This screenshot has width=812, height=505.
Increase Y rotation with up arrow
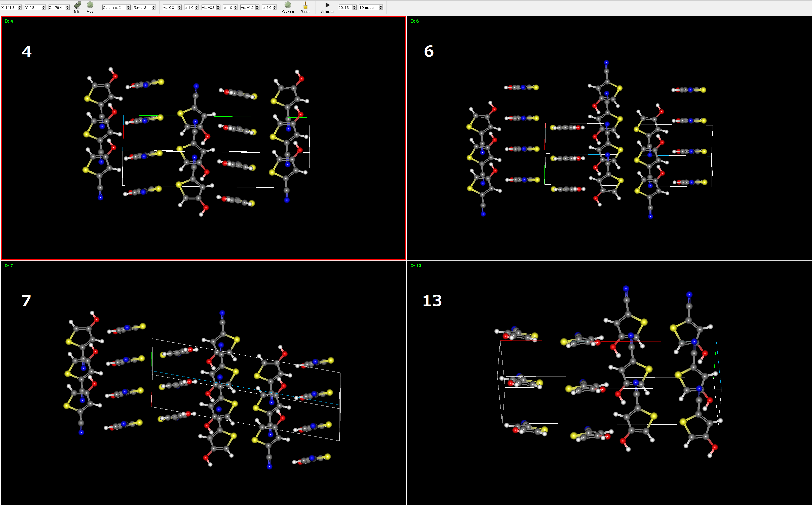click(x=44, y=6)
